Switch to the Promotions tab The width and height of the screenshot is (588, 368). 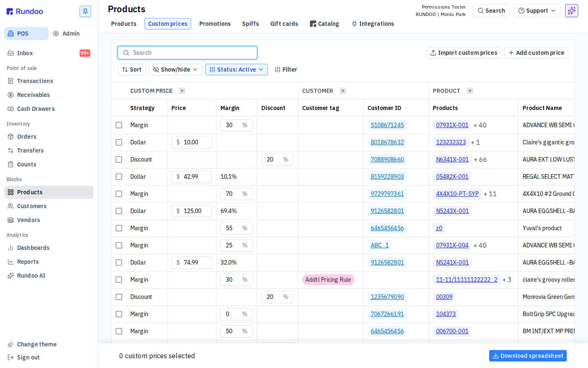pos(215,24)
